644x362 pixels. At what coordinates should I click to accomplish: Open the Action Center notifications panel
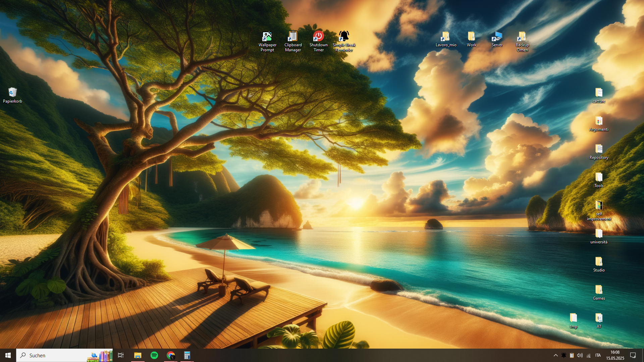[633, 355]
